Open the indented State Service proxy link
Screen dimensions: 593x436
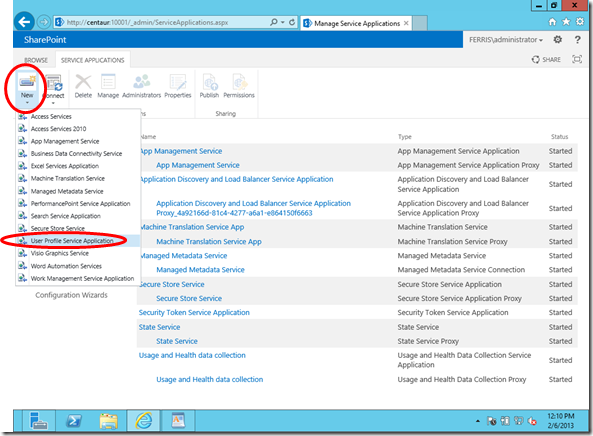click(177, 341)
